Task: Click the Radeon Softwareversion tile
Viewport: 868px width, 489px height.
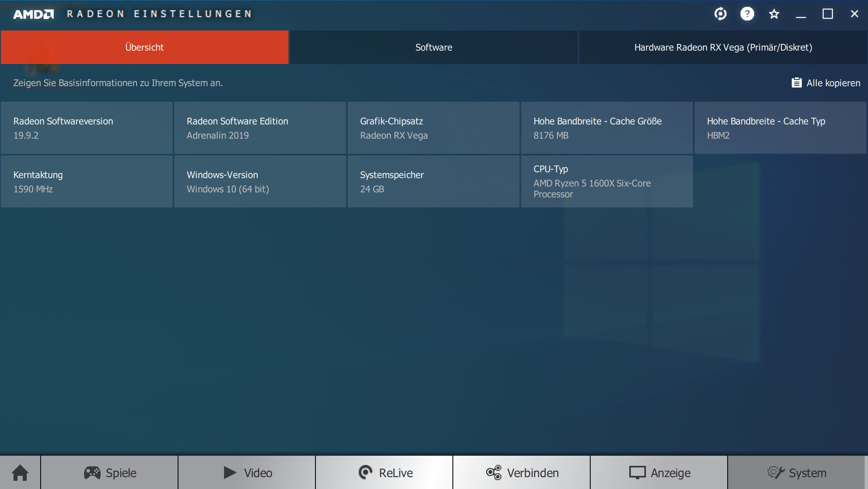Action: (87, 128)
